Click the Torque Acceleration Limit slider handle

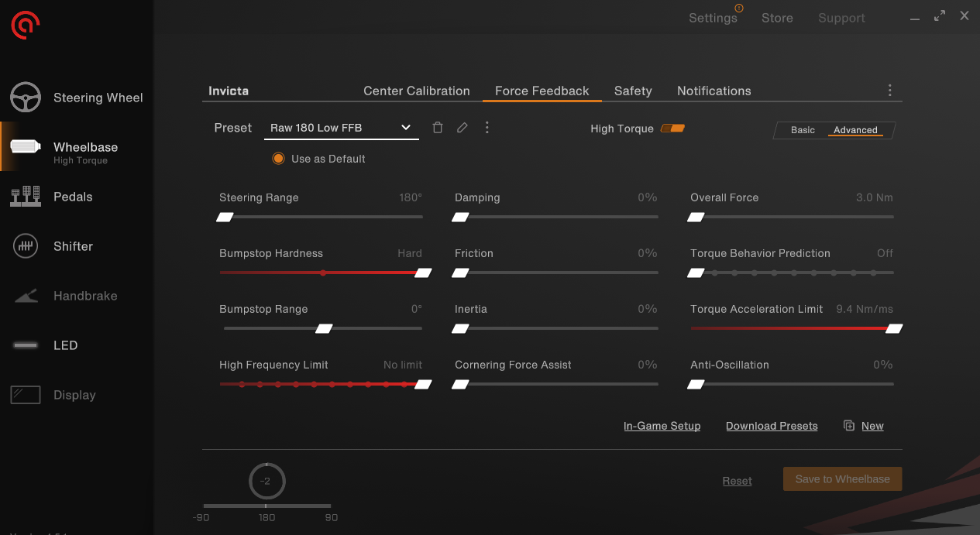tap(894, 329)
